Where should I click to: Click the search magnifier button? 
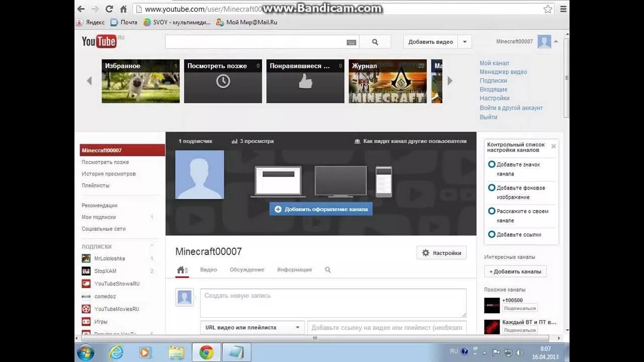(375, 42)
